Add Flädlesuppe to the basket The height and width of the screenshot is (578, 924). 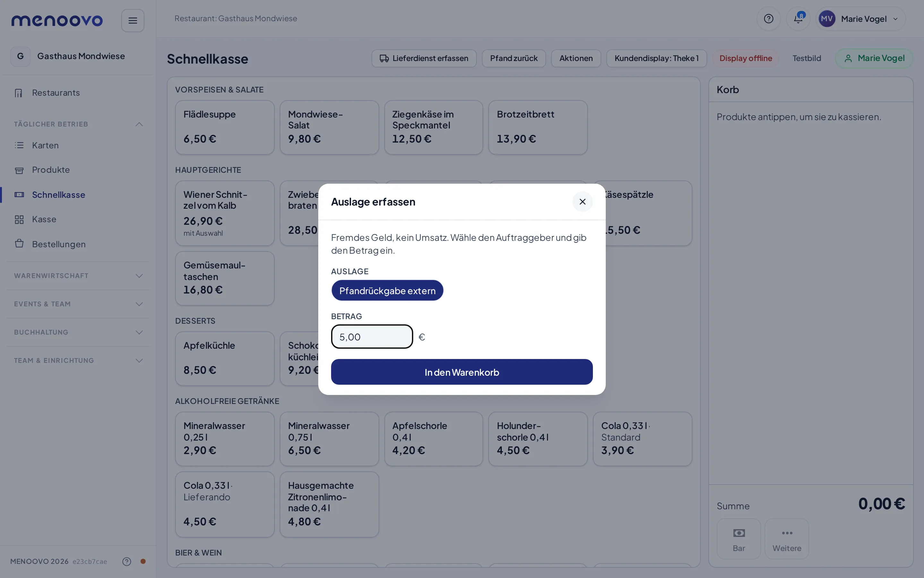225,128
